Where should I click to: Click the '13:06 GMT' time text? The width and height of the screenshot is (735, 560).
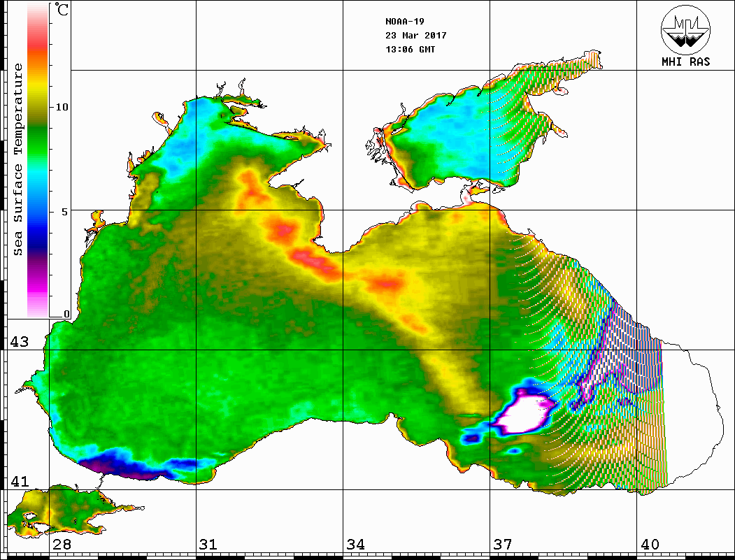(410, 50)
